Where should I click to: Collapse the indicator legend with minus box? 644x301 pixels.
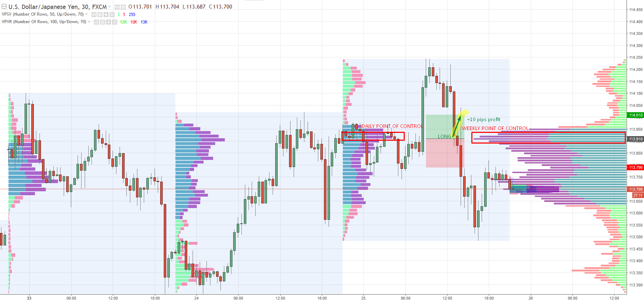pyautogui.click(x=4, y=6)
